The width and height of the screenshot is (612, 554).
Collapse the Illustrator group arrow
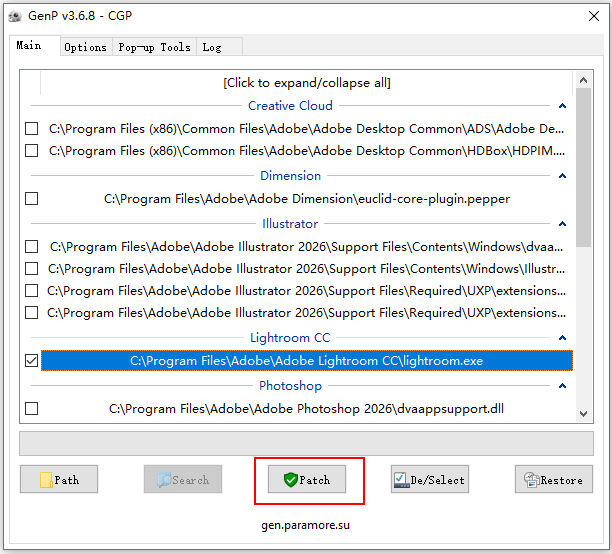coord(562,224)
